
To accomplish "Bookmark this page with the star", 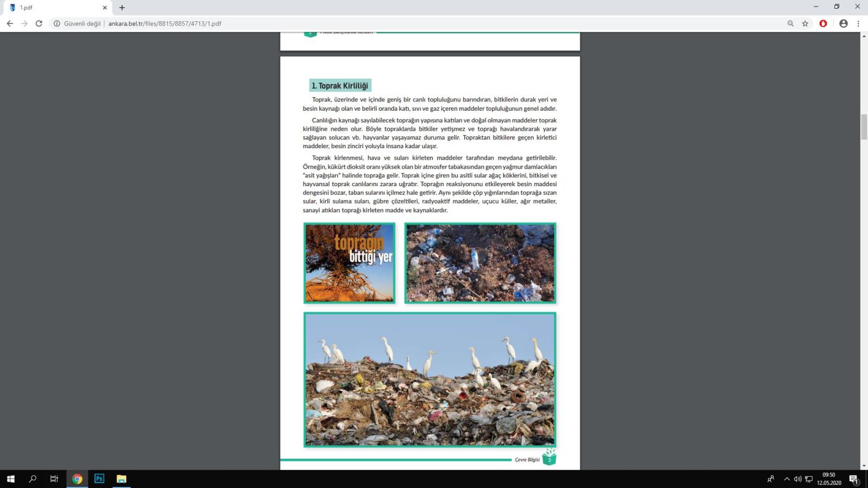I will 805,23.
